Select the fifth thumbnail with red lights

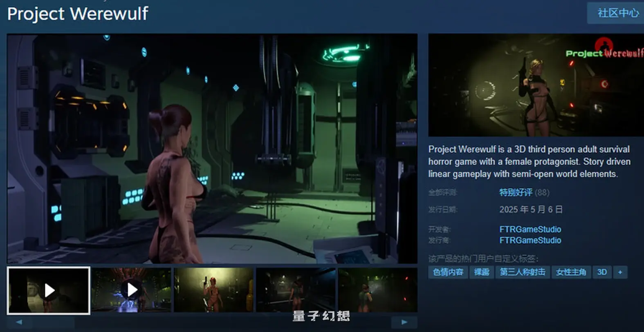[x=378, y=290]
